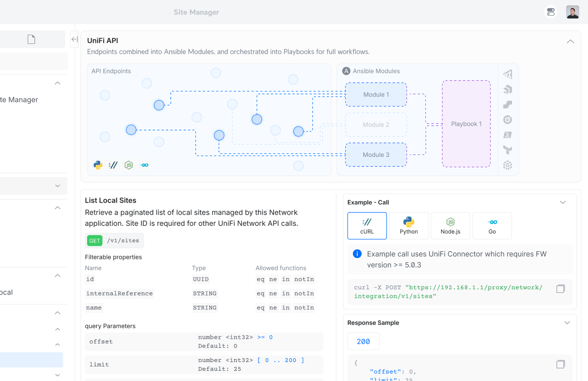Click the 'id' property name
588x381 pixels.
[x=90, y=279]
